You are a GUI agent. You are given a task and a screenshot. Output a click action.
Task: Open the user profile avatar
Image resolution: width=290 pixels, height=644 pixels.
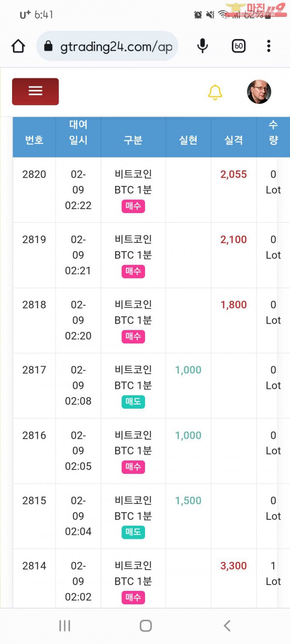[x=259, y=92]
